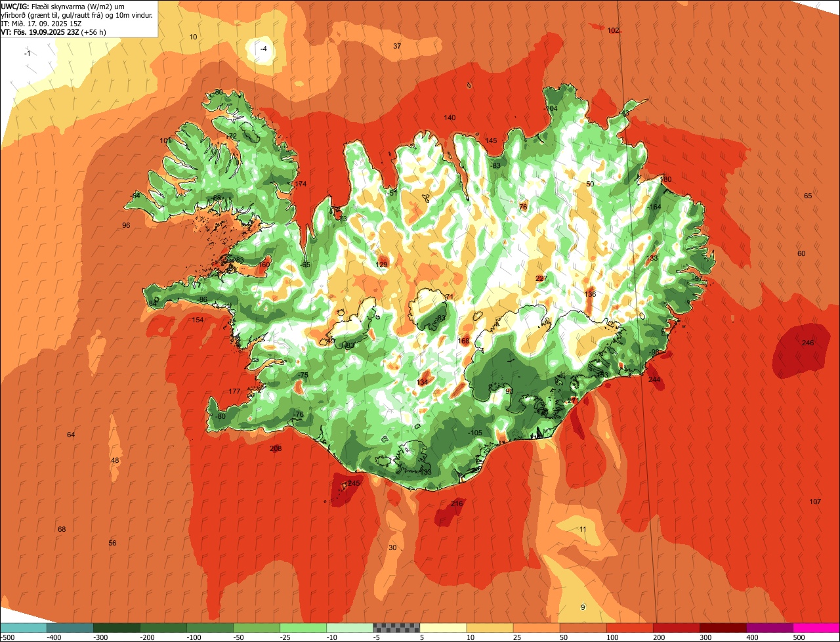This screenshot has height=642, width=840.
Task: Select the pale yellow swatch from 5 to 10
Action: (443, 628)
